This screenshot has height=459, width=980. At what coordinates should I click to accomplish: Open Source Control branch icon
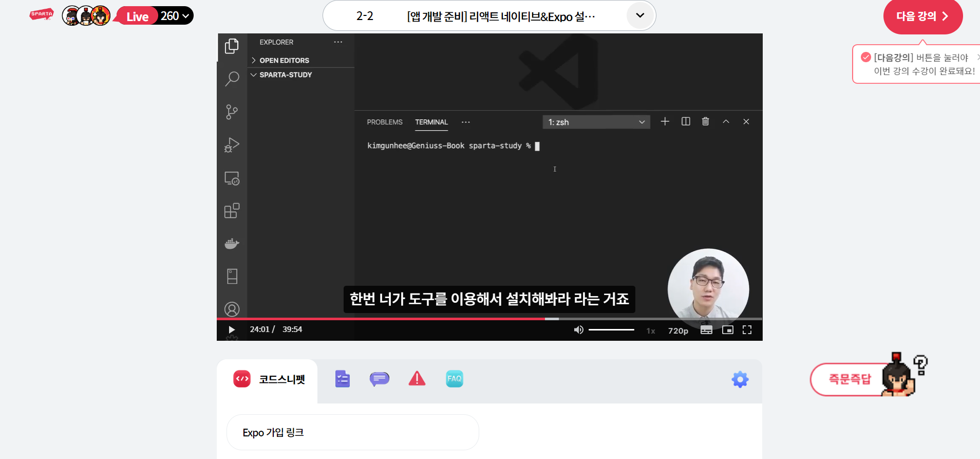[x=232, y=112]
